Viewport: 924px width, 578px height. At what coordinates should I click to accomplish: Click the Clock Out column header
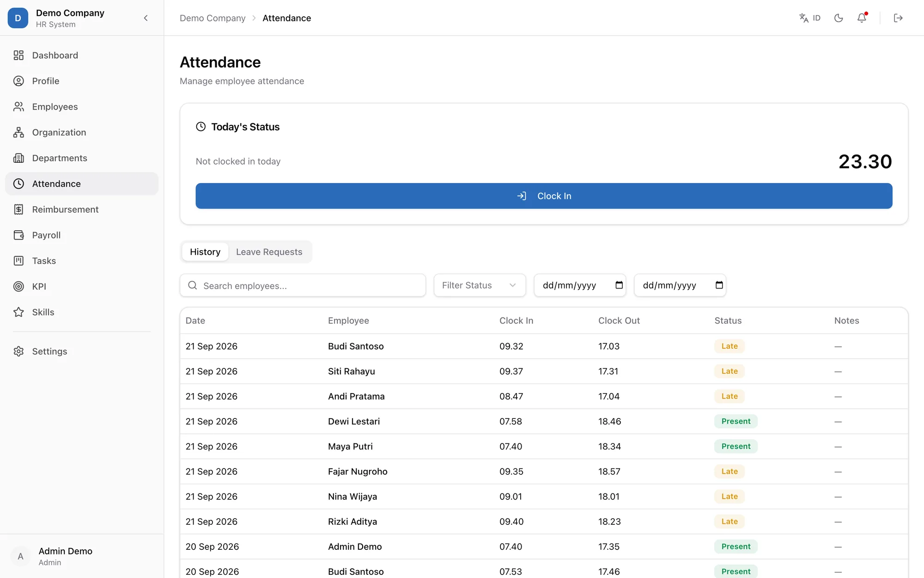[x=619, y=320]
